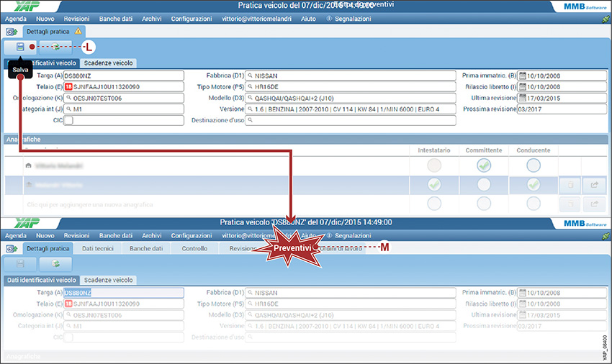Select Conducente for the first anagrafica row

(533, 165)
